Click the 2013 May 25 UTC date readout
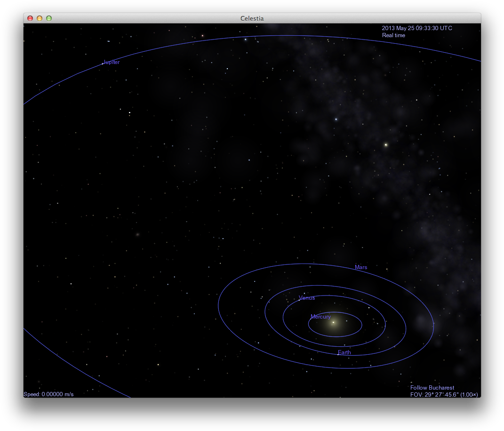 coord(416,28)
